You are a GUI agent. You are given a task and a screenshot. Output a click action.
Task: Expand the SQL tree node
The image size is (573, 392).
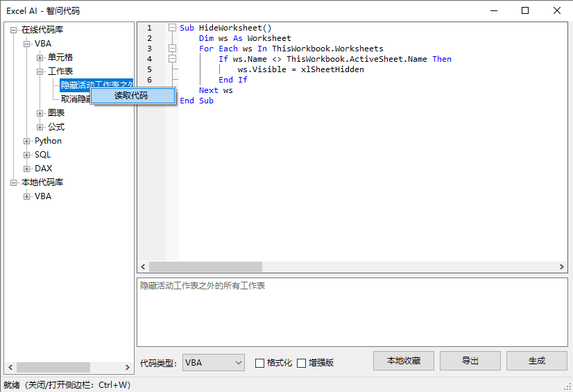26,155
